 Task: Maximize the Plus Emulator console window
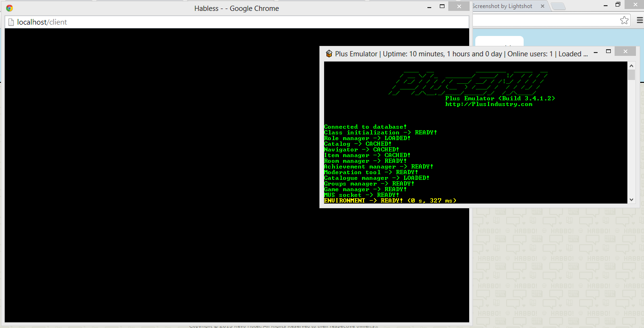point(608,51)
